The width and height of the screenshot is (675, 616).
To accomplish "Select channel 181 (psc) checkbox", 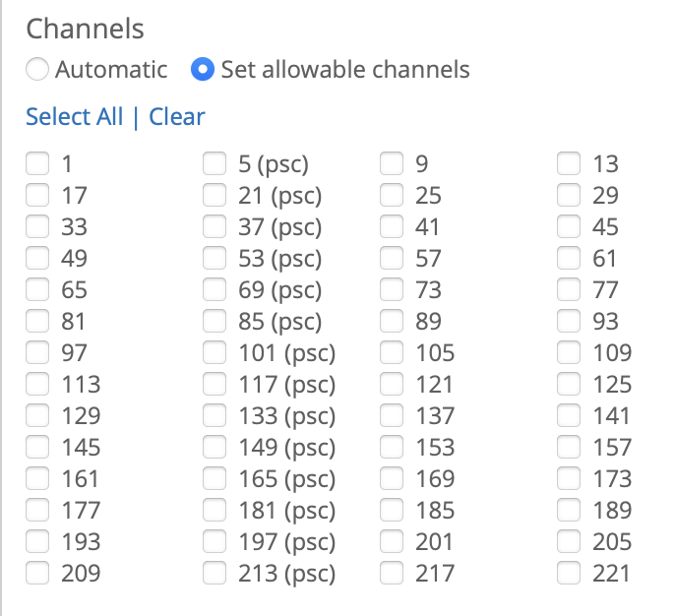I will click(x=215, y=511).
